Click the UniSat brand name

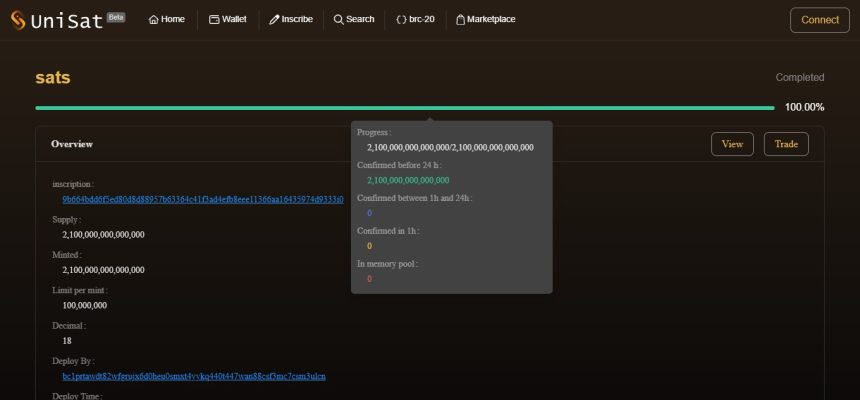click(67, 21)
